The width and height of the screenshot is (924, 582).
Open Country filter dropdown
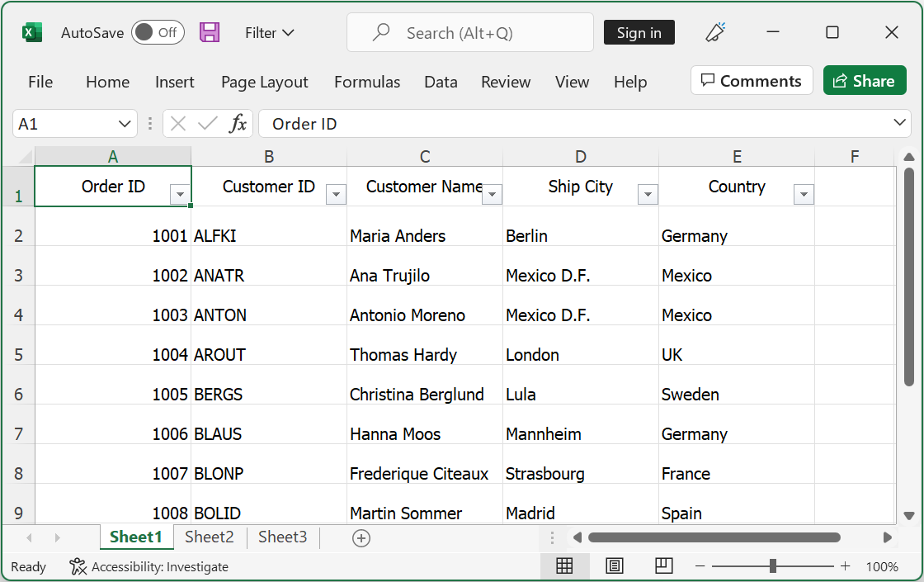click(x=804, y=194)
